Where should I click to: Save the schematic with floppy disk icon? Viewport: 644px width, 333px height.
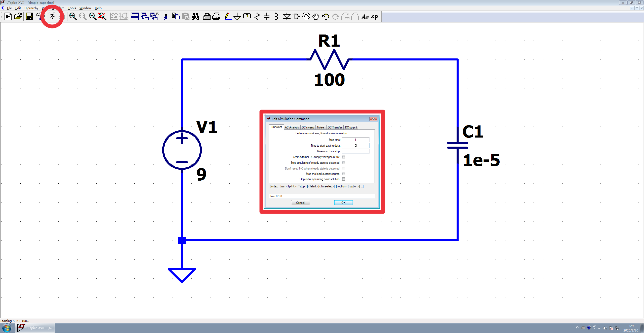pos(29,16)
